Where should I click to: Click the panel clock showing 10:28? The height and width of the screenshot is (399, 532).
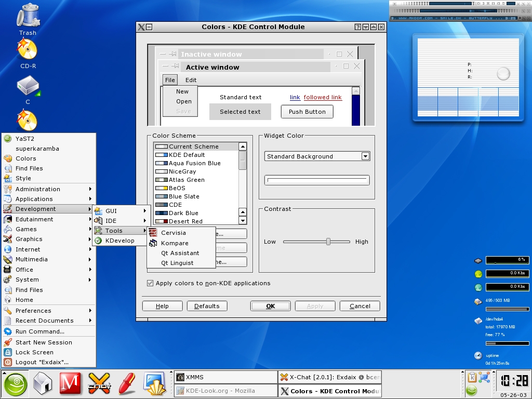pyautogui.click(x=514, y=381)
